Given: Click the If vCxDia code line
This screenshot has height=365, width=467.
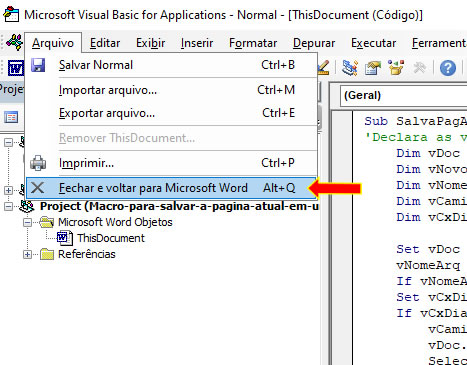Looking at the screenshot, I should pyautogui.click(x=431, y=313).
